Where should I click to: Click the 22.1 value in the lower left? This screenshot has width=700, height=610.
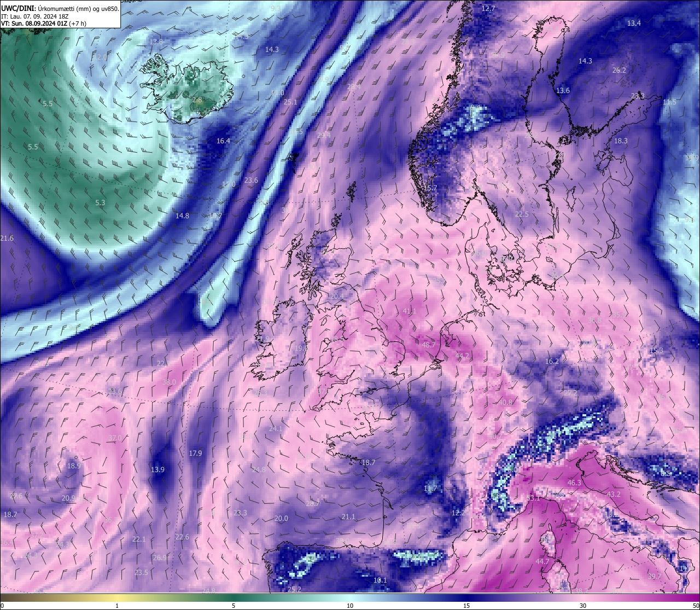pyautogui.click(x=139, y=539)
